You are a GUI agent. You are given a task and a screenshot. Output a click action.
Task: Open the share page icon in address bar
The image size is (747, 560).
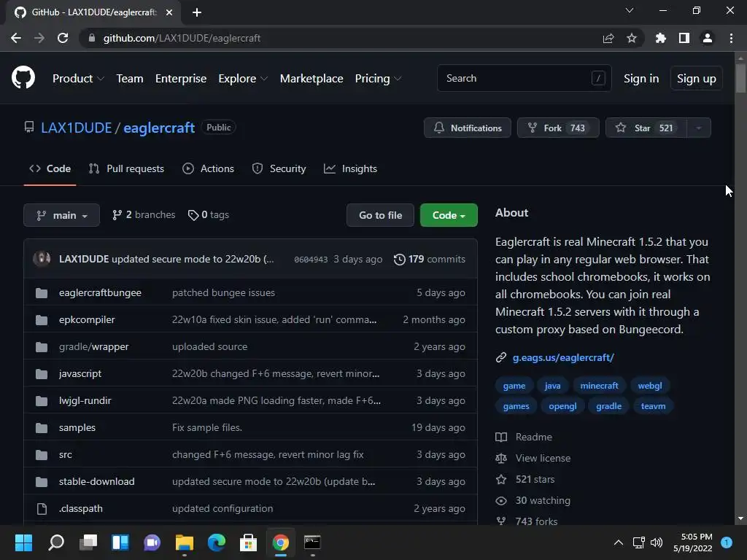coord(608,38)
